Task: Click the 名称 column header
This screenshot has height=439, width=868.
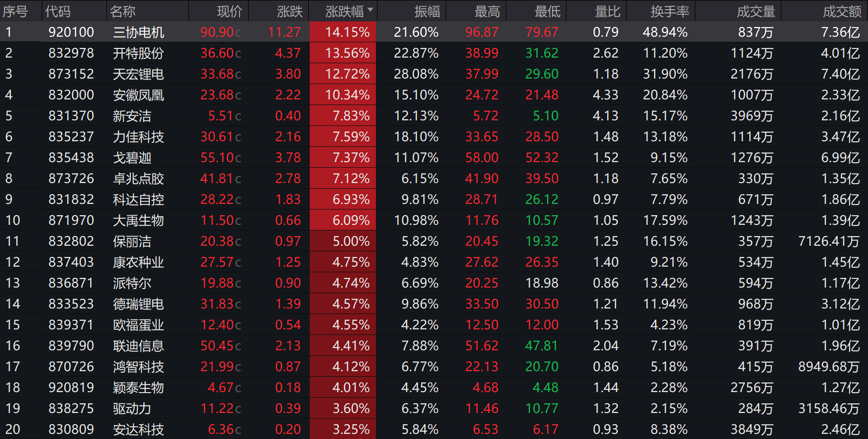Action: coord(122,11)
